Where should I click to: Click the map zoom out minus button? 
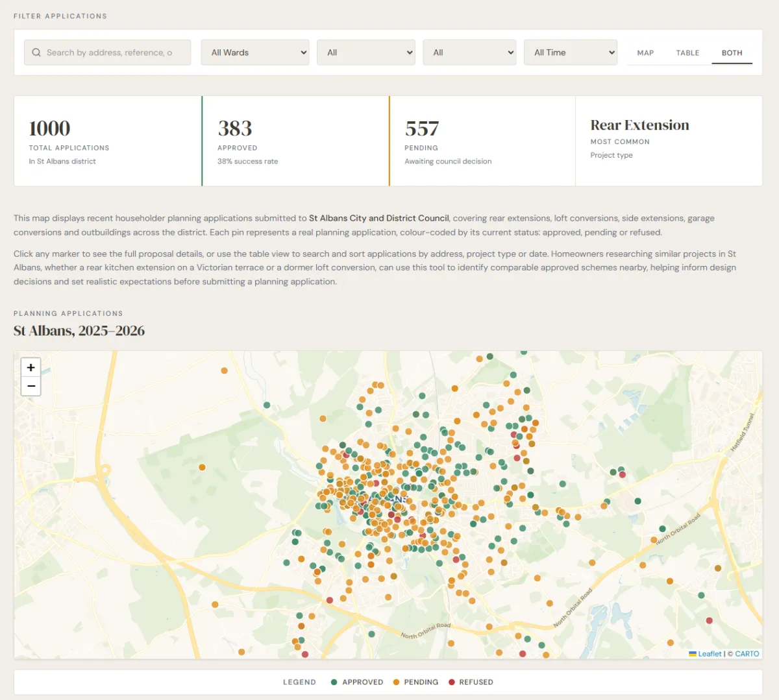point(31,386)
